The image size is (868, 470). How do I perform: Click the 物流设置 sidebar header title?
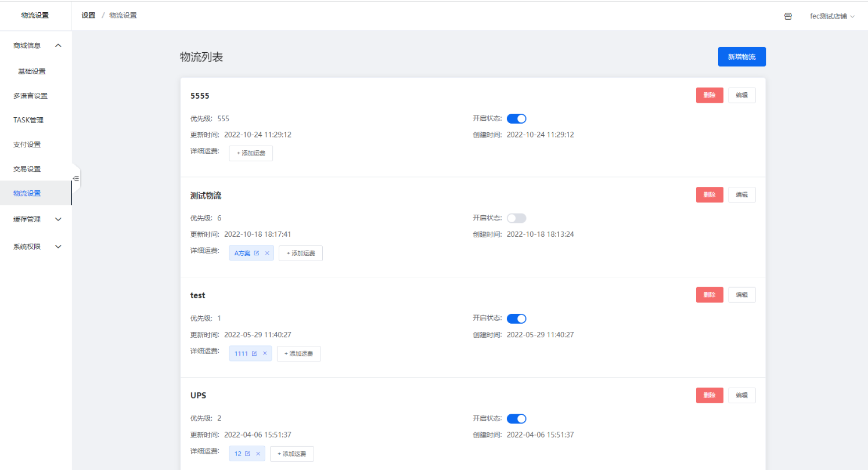click(x=35, y=15)
